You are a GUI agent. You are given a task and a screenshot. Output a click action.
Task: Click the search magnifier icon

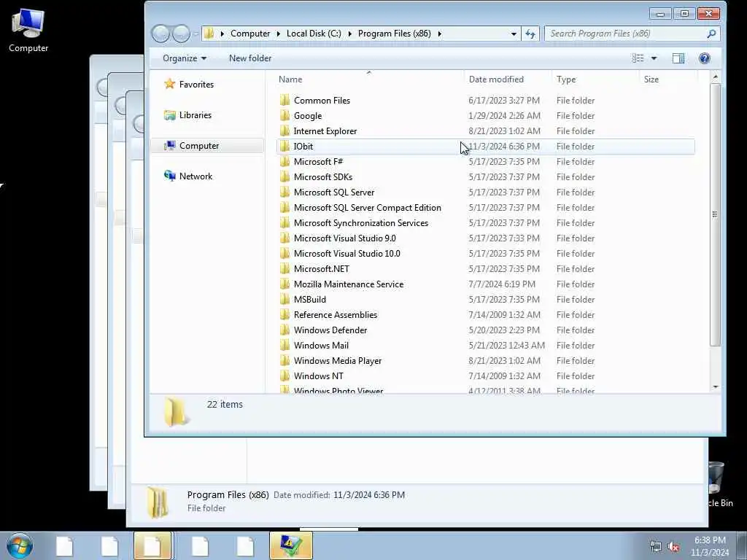[x=711, y=34]
